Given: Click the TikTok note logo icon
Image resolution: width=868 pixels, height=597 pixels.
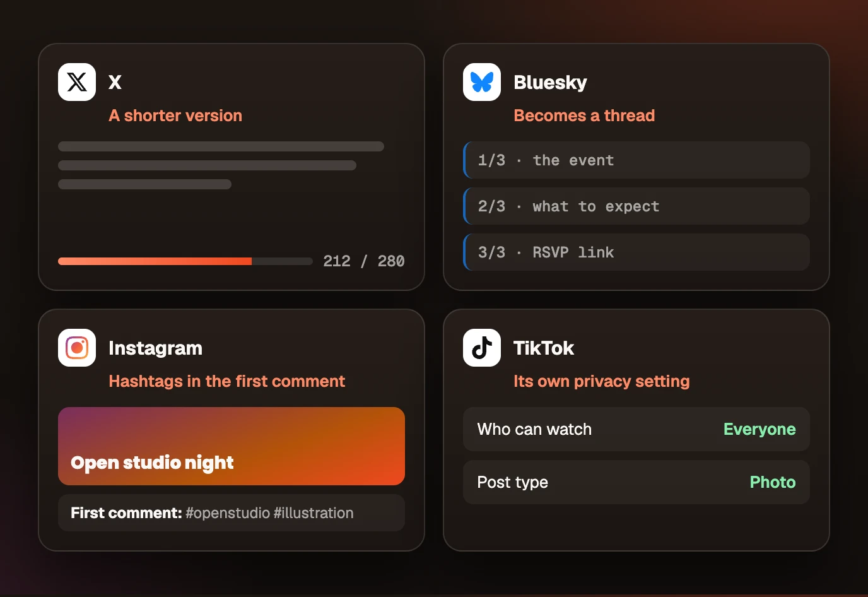Looking at the screenshot, I should 482,348.
